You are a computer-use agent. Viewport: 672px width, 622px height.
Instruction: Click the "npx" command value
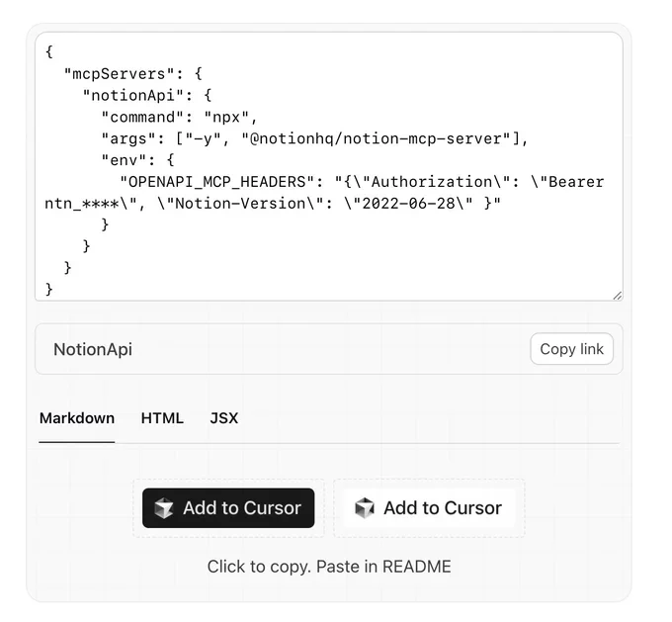coord(226,117)
